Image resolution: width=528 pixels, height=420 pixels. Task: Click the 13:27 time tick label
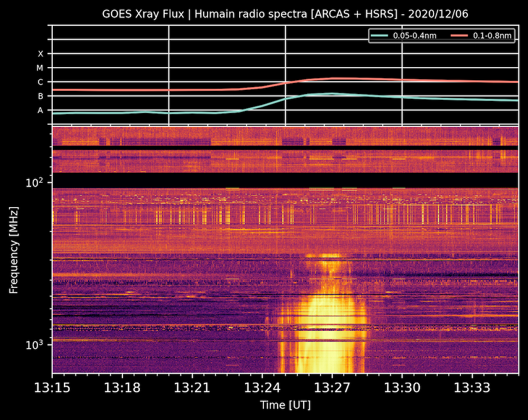pyautogui.click(x=332, y=388)
